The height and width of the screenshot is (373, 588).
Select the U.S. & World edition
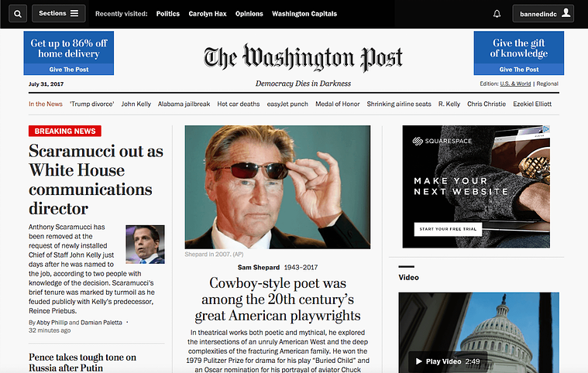pyautogui.click(x=515, y=84)
